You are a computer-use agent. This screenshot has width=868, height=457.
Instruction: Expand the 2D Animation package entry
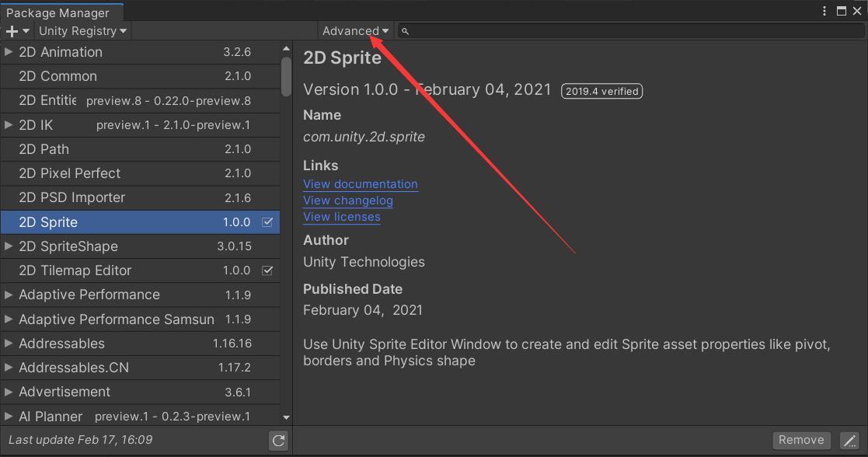[x=8, y=52]
